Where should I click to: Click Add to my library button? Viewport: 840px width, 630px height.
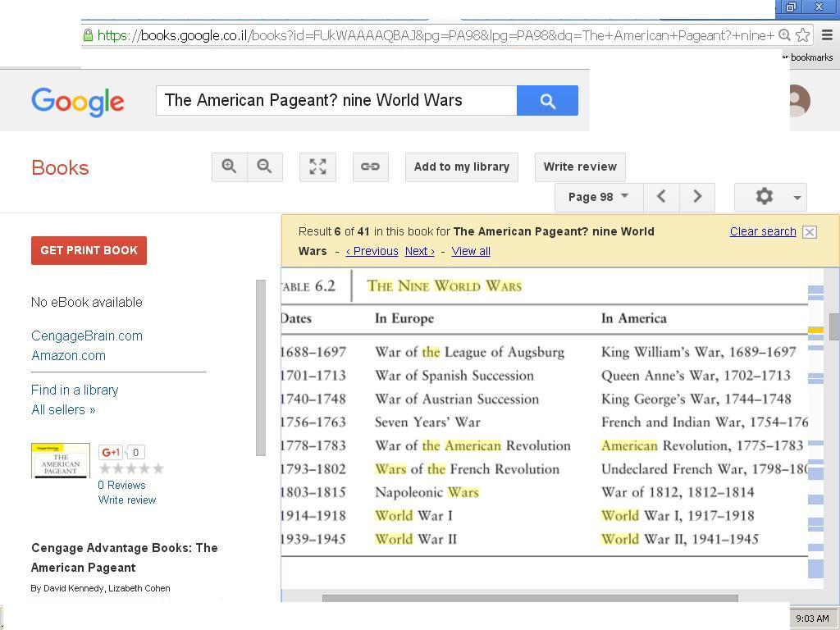pyautogui.click(x=461, y=167)
